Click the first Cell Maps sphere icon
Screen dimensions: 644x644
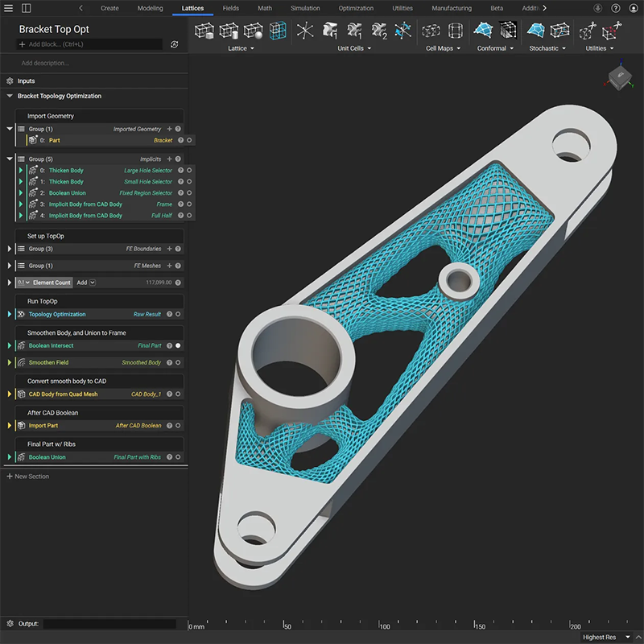click(x=431, y=31)
